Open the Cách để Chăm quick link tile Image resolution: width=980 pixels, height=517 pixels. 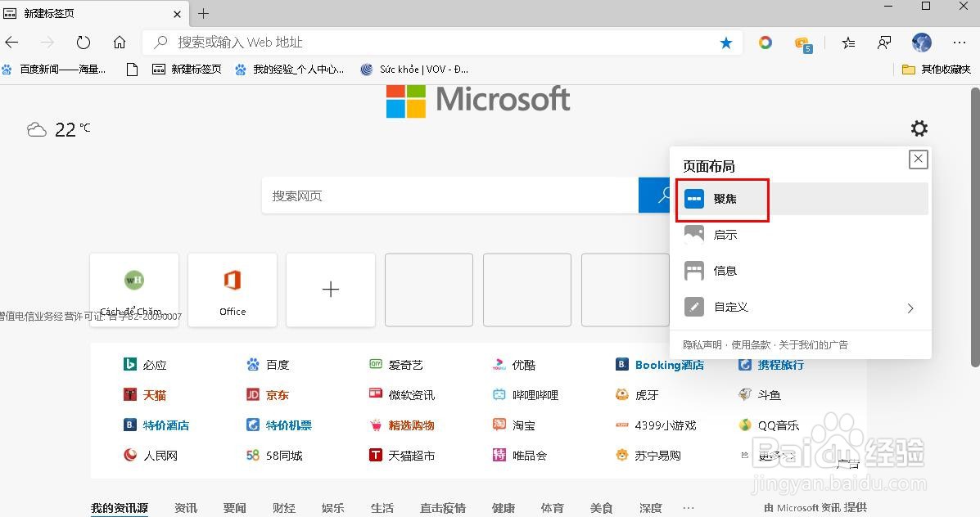click(133, 290)
